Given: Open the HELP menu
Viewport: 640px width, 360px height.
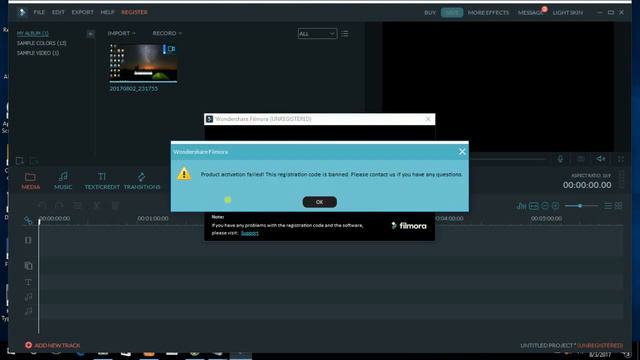Looking at the screenshot, I should point(107,12).
